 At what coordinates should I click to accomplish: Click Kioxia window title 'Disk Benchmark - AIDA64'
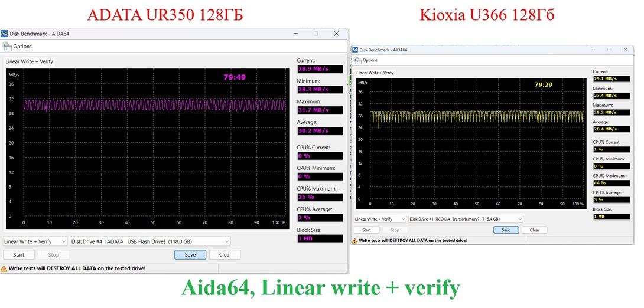(383, 50)
